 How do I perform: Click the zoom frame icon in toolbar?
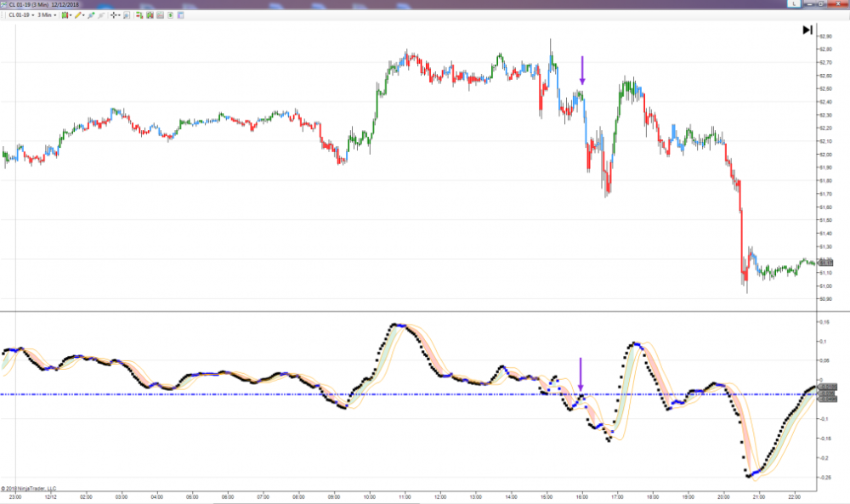coord(127,15)
